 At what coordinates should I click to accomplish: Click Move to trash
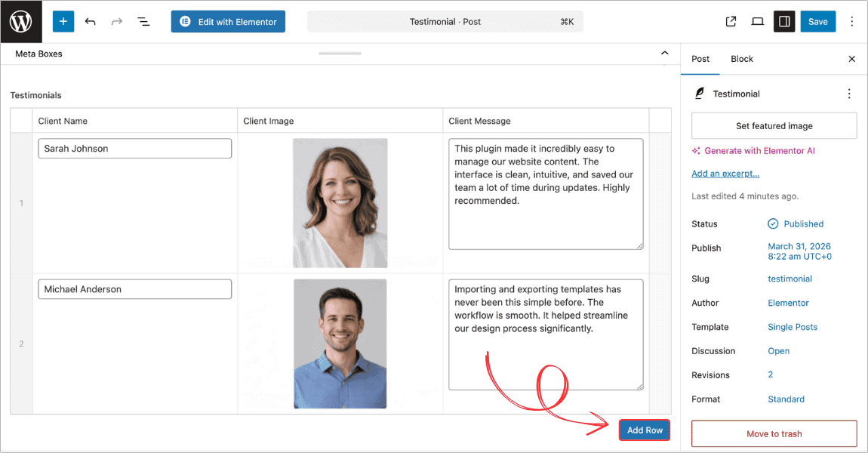point(774,433)
